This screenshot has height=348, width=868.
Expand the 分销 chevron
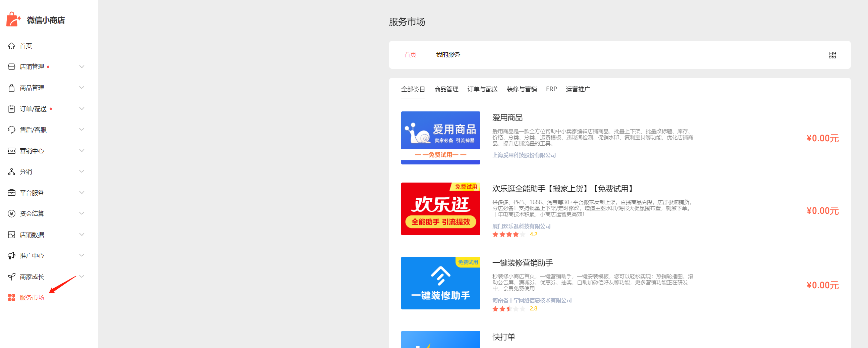(82, 171)
